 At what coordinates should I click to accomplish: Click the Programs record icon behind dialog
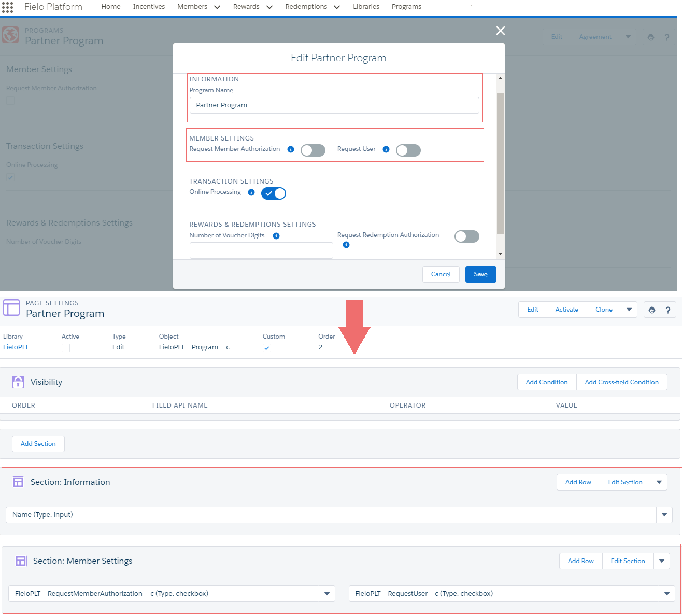pos(10,35)
